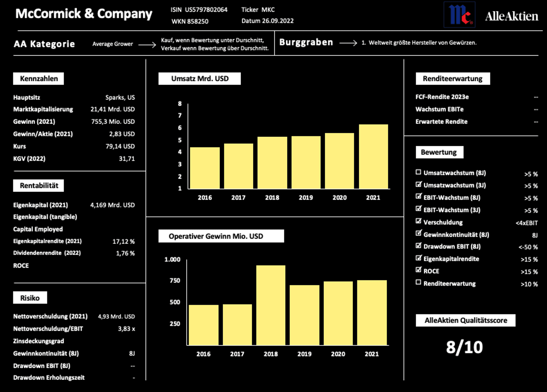Click the McCormick & Company title
This screenshot has width=547, height=392.
(x=84, y=14)
